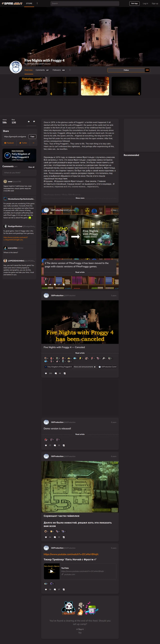The width and height of the screenshot is (160, 644).
Task: Like the teaser trailer post (59 likes)
Action: pos(46,589)
